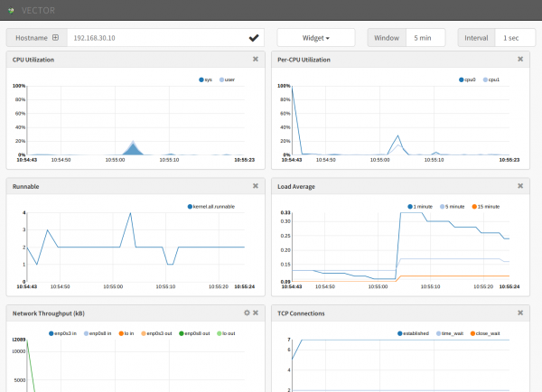Click the plus icon beside Hostname
Image resolution: width=542 pixels, height=392 pixels.
coord(55,38)
